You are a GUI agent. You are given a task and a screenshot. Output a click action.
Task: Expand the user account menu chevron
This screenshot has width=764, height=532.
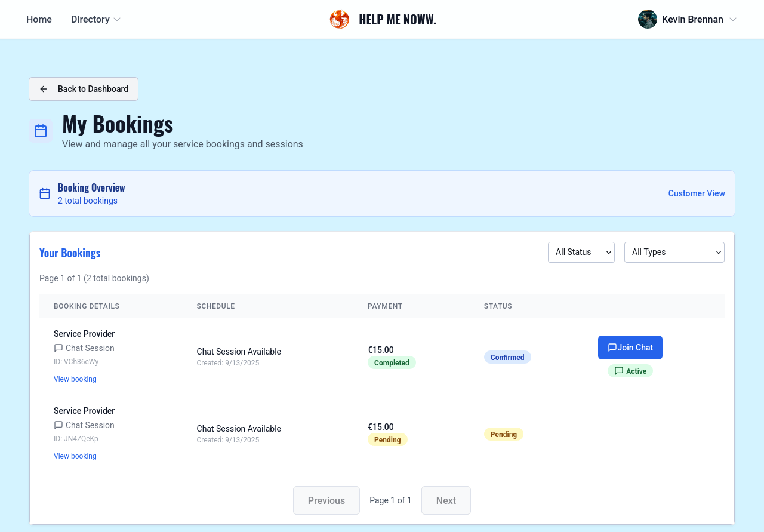(733, 19)
